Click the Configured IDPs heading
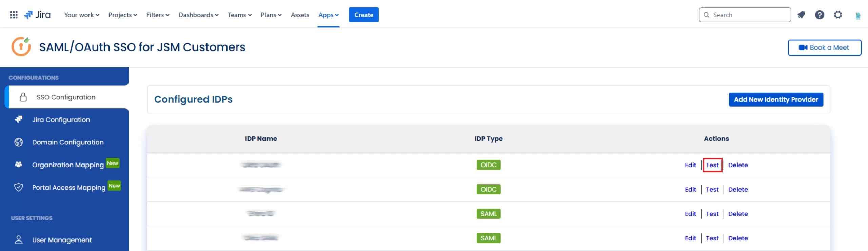Screen dimensions: 868x251 tap(193, 99)
